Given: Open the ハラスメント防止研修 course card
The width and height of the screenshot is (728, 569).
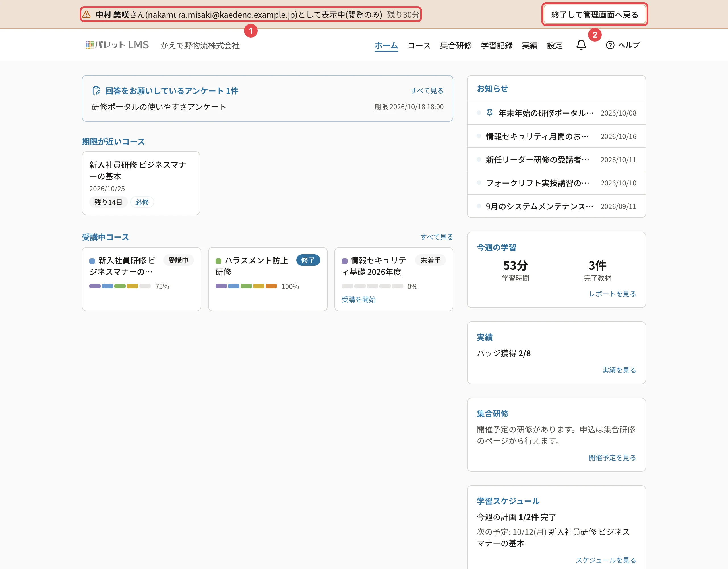Looking at the screenshot, I should click(x=268, y=279).
